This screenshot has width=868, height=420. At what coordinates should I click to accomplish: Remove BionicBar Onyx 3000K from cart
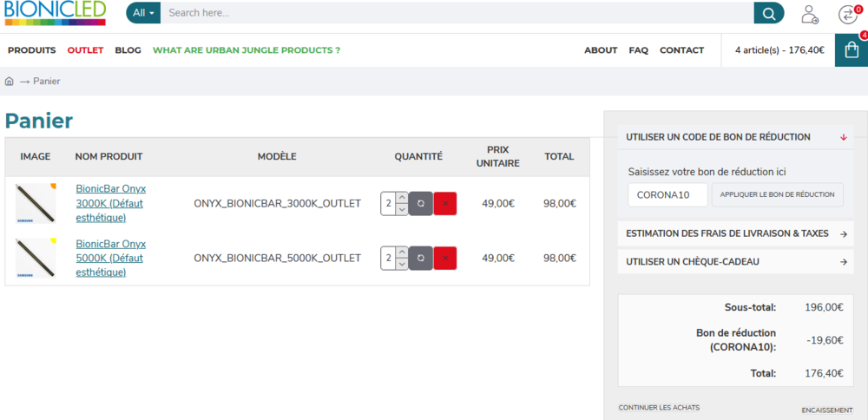click(445, 204)
